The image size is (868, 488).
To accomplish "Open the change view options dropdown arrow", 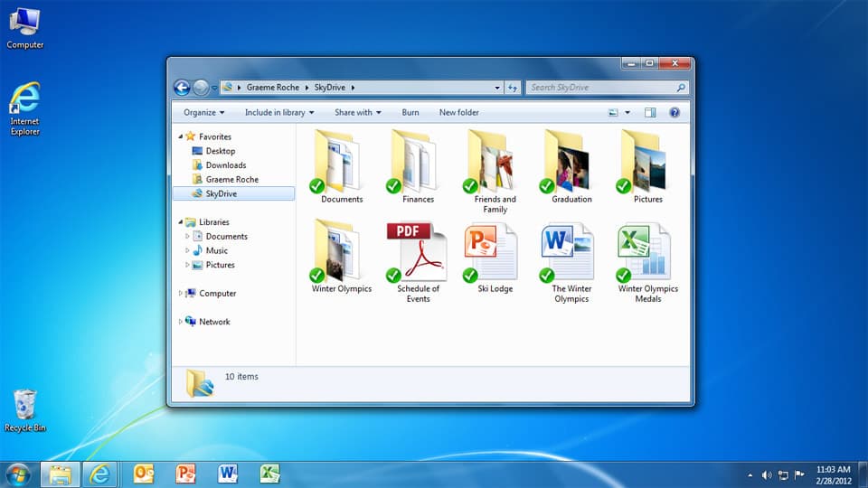I will point(627,113).
